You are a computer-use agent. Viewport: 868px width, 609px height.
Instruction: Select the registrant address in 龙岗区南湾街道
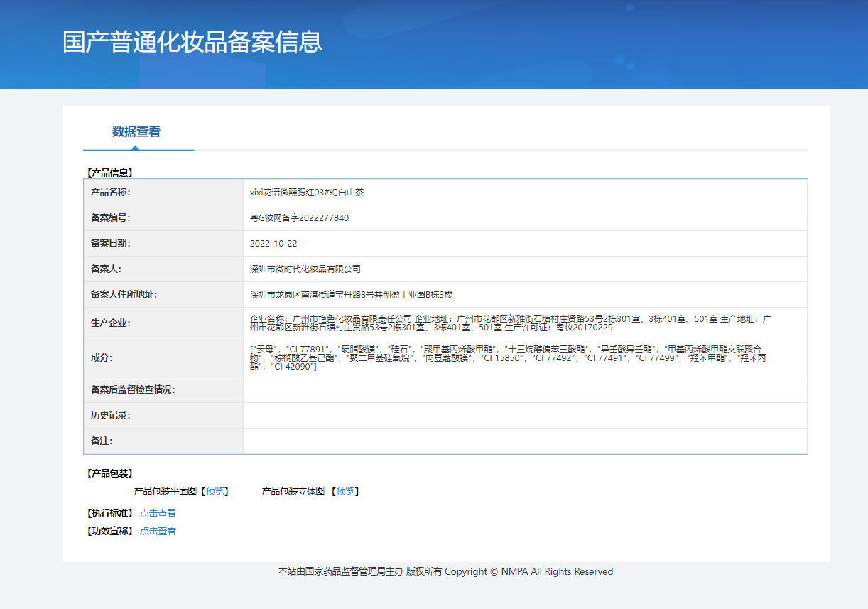click(x=351, y=295)
